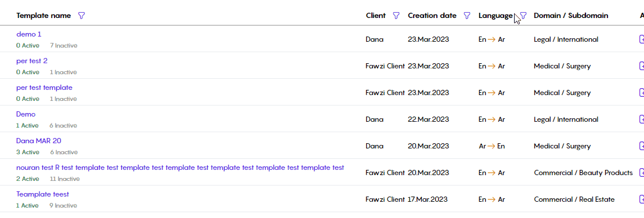Open the Teamplate teest template
Image resolution: width=644 pixels, height=218 pixels.
tap(43, 194)
